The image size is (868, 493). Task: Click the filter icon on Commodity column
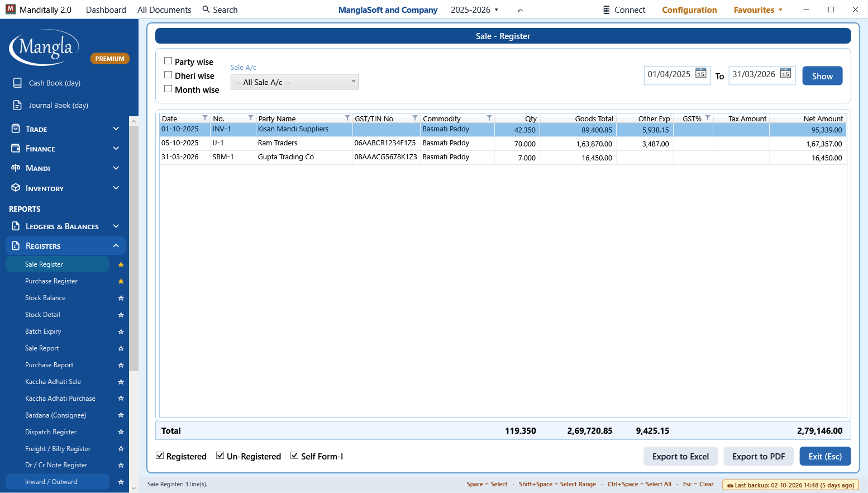[x=489, y=118]
